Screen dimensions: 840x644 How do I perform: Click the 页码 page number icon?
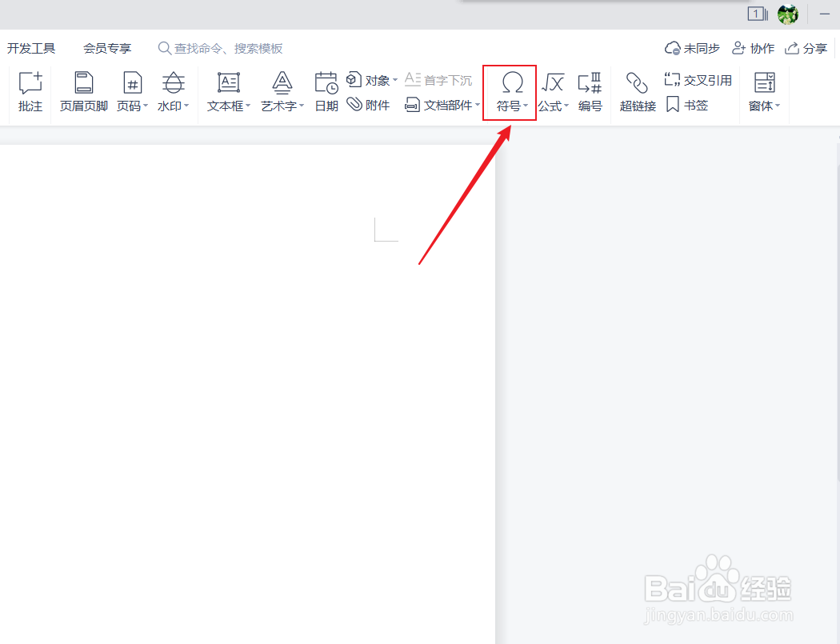132,83
